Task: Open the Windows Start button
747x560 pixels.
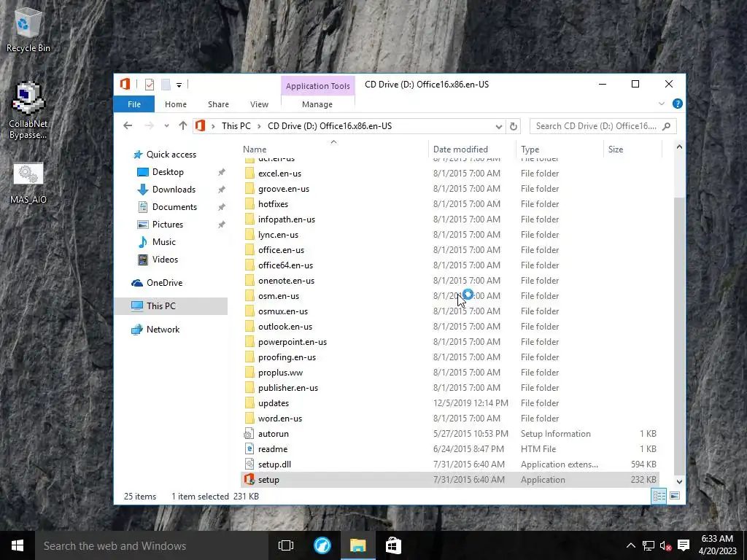Action: pos(18,545)
